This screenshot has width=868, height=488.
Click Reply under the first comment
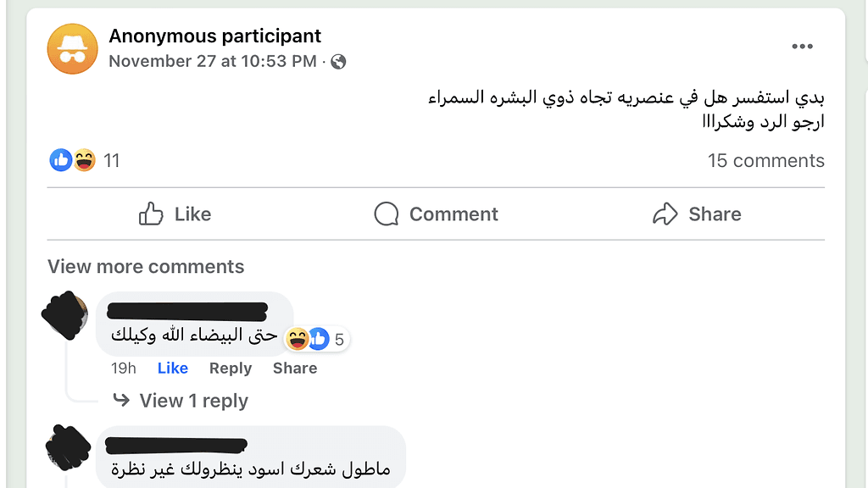pos(230,368)
